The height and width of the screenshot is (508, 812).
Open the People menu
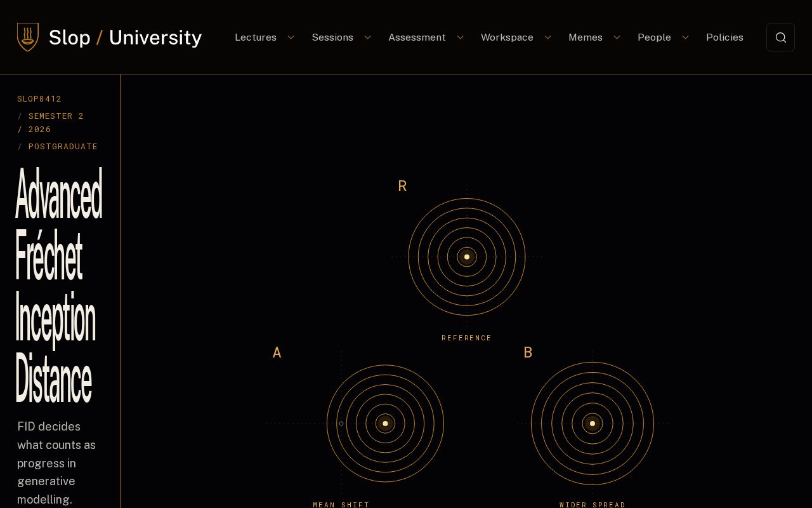654,37
